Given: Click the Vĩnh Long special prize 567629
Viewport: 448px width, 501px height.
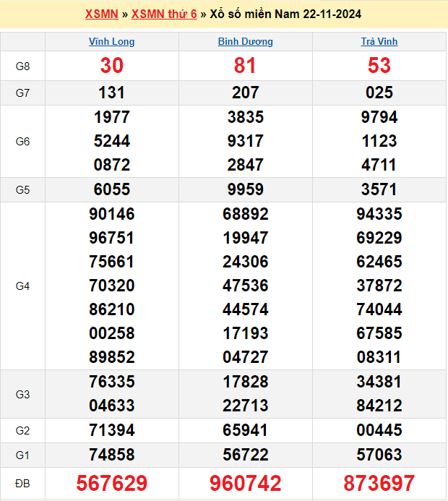Looking at the screenshot, I should click(111, 484).
